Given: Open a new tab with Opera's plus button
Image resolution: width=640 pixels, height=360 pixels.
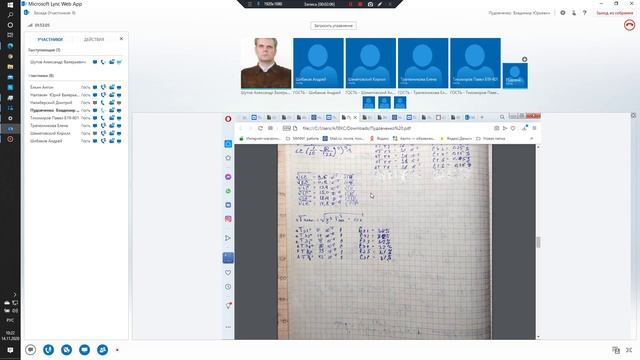Looking at the screenshot, I should [x=482, y=118].
